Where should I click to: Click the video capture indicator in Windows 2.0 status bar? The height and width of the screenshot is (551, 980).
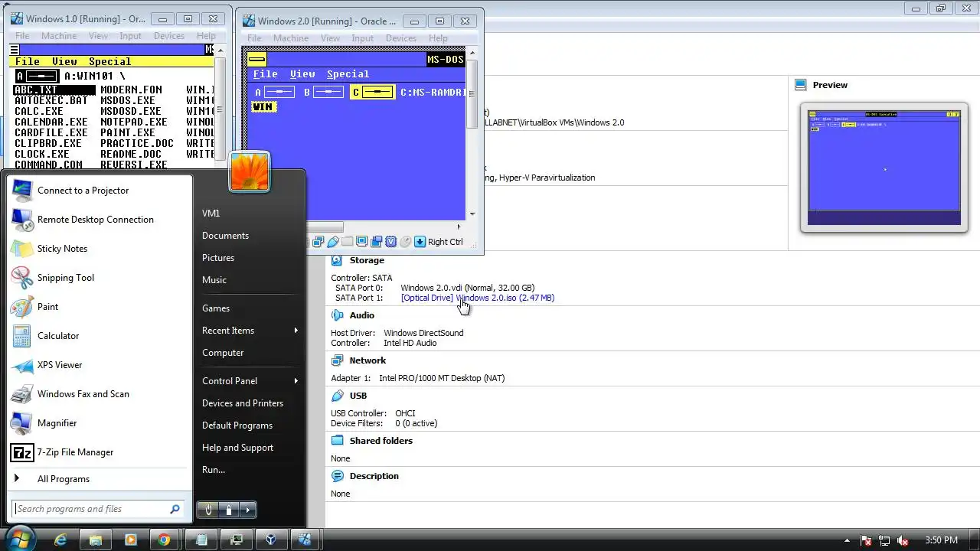376,242
